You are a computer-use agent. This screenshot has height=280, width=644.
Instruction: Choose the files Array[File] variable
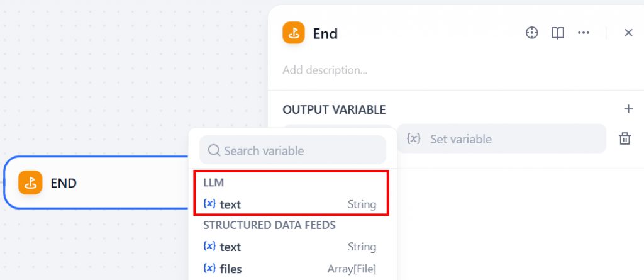point(290,269)
